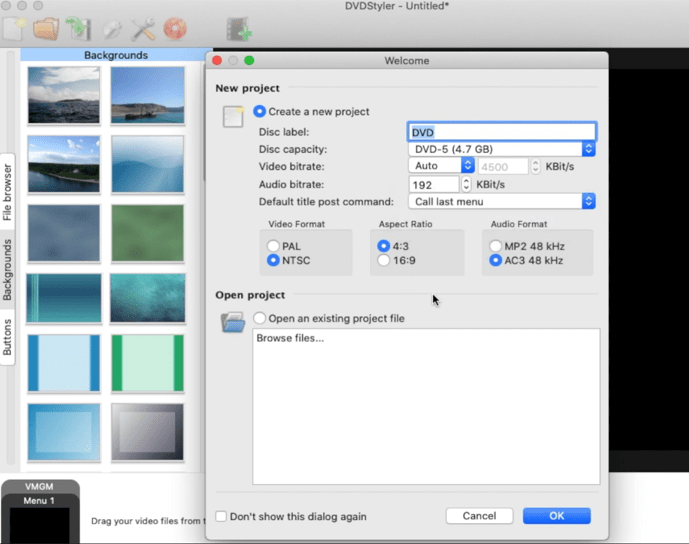Select the PAL video format
The height and width of the screenshot is (544, 689).
[x=273, y=246]
